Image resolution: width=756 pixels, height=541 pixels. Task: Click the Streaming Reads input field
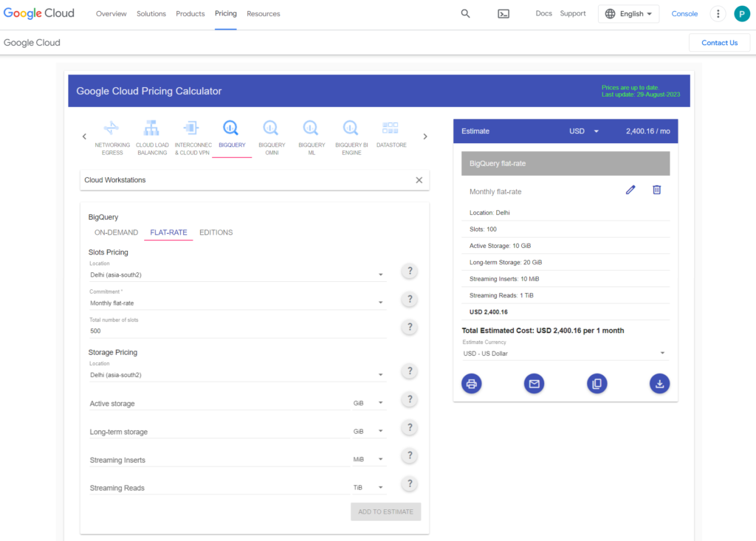219,488
